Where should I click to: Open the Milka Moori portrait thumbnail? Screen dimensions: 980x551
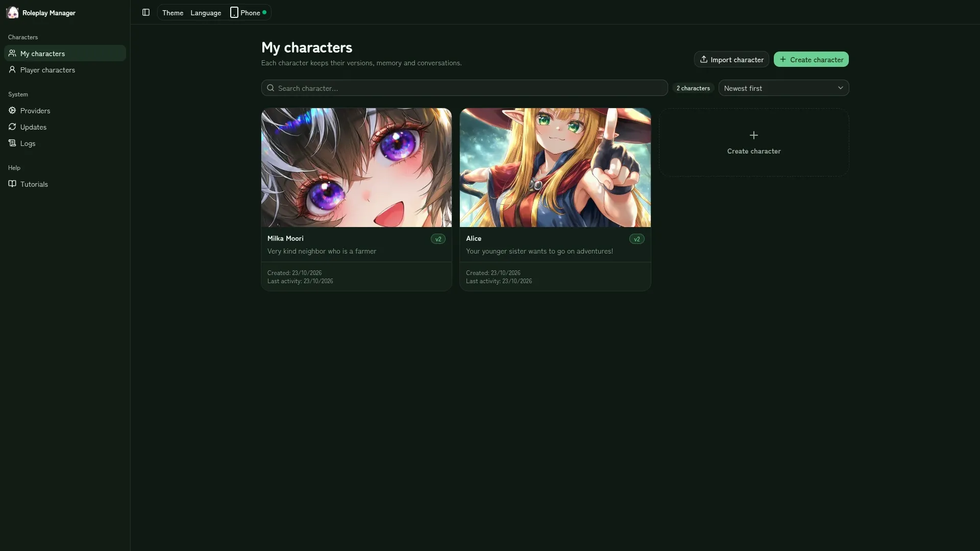(x=356, y=167)
